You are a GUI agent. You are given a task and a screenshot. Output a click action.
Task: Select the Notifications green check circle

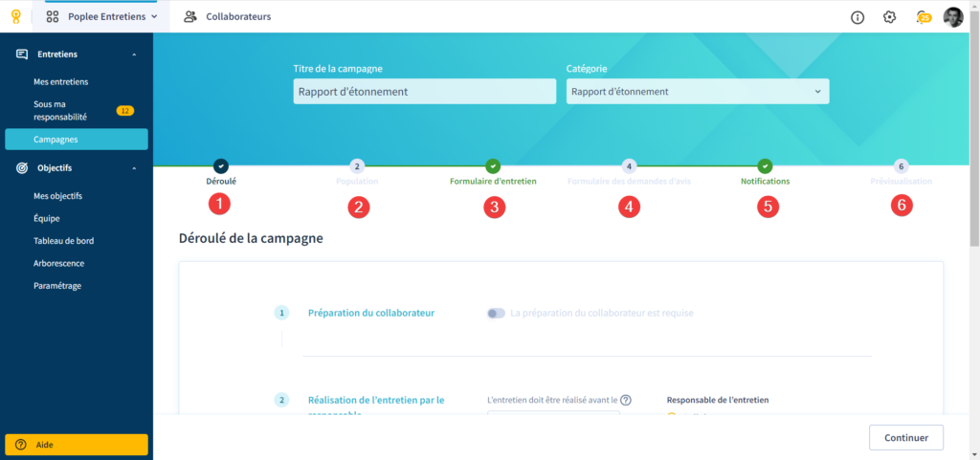point(765,166)
